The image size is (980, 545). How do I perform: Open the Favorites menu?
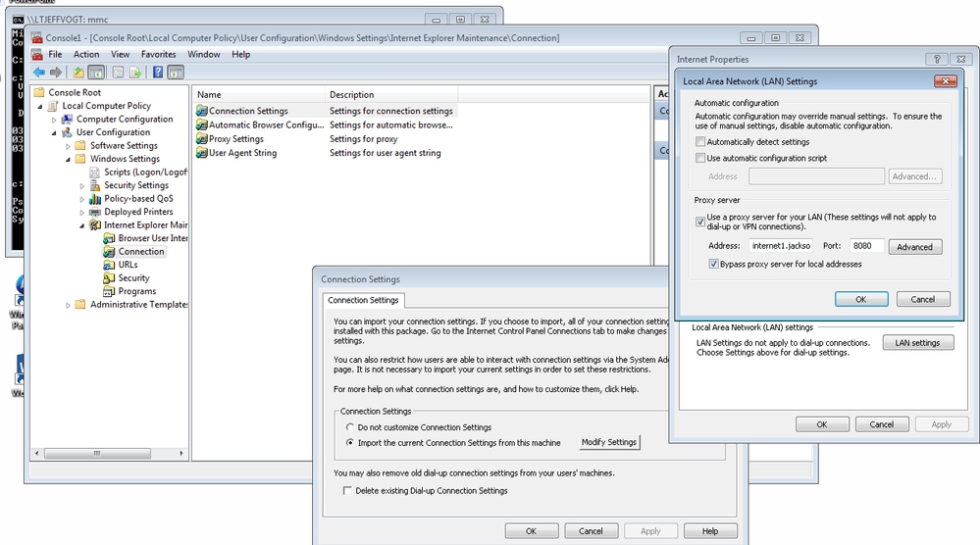click(158, 54)
